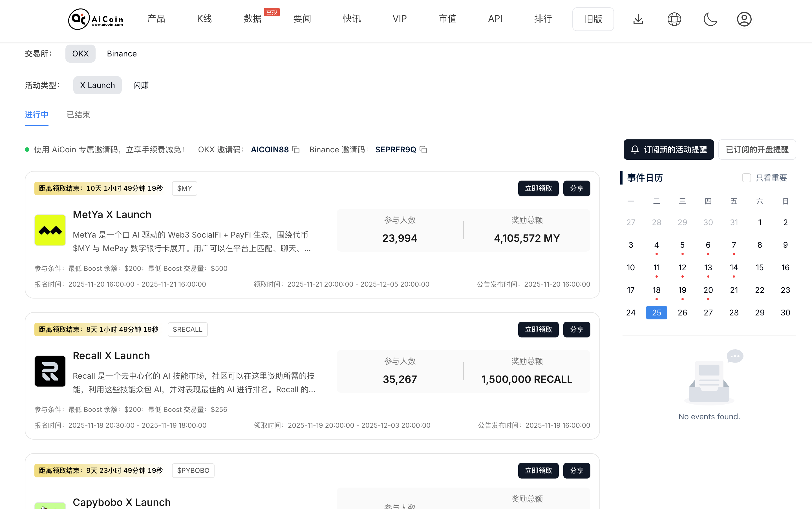Open the language globe icon
This screenshot has height=509, width=812.
click(x=674, y=19)
